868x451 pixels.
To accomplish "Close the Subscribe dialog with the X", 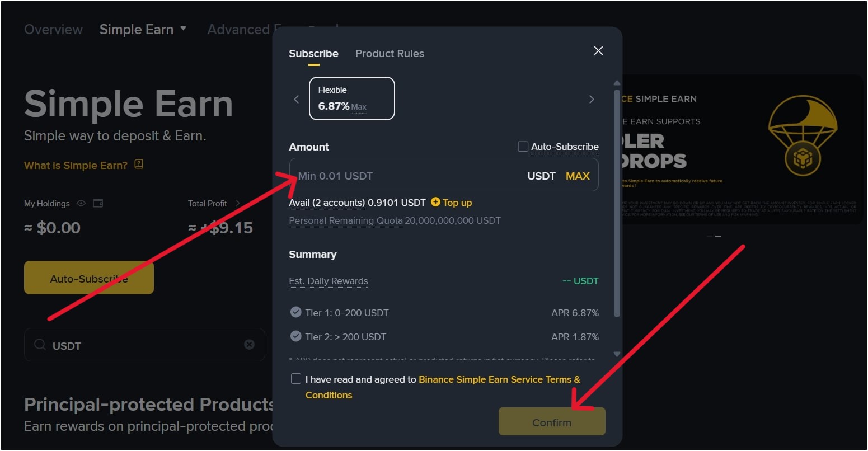I will [x=598, y=50].
